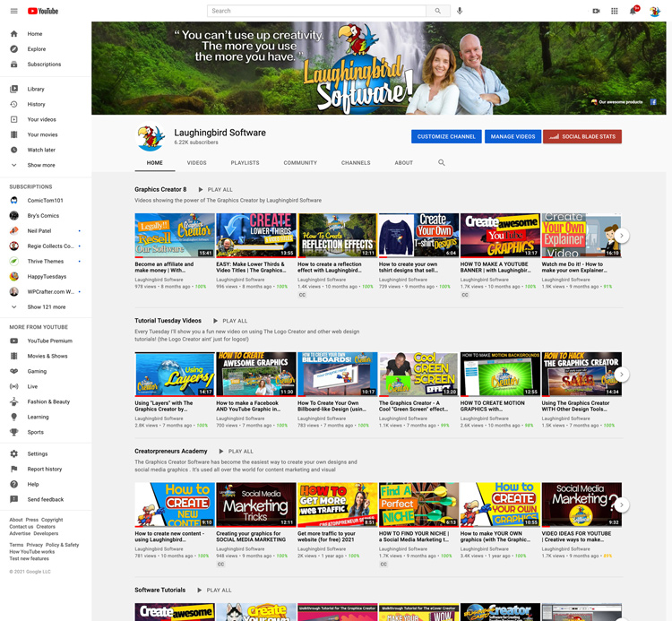Open the Reflection Effects video thumbnail
The width and height of the screenshot is (672, 621).
pos(337,235)
